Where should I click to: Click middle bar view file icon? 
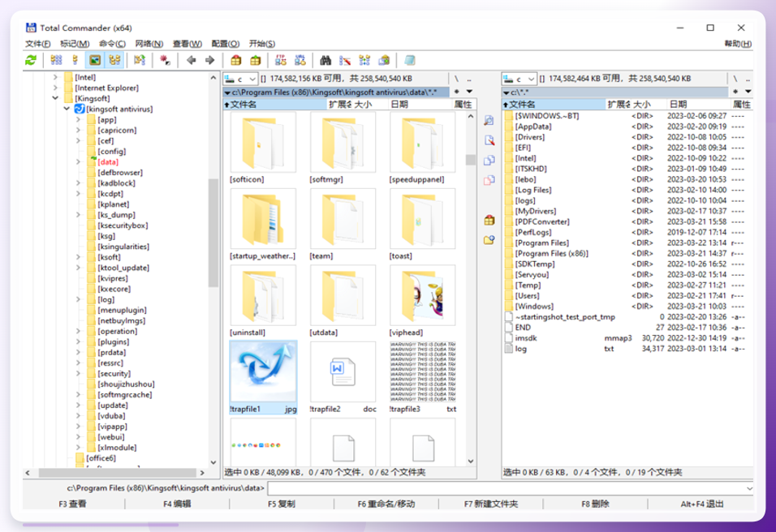(x=489, y=120)
